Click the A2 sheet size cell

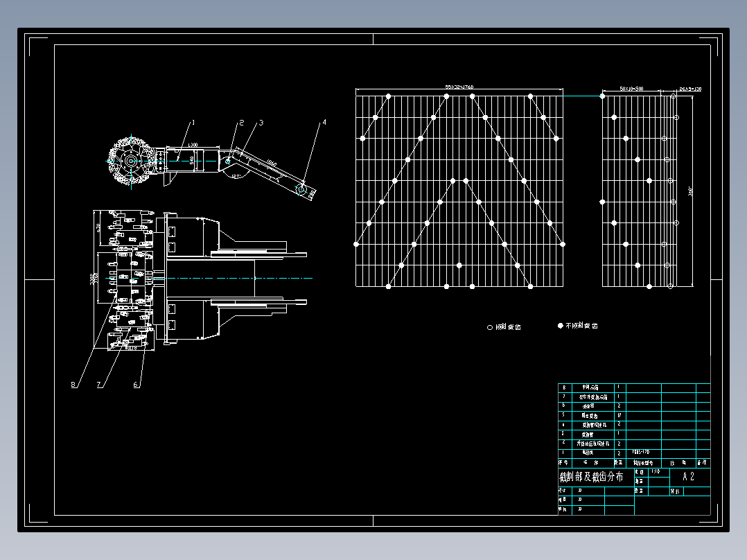click(689, 477)
